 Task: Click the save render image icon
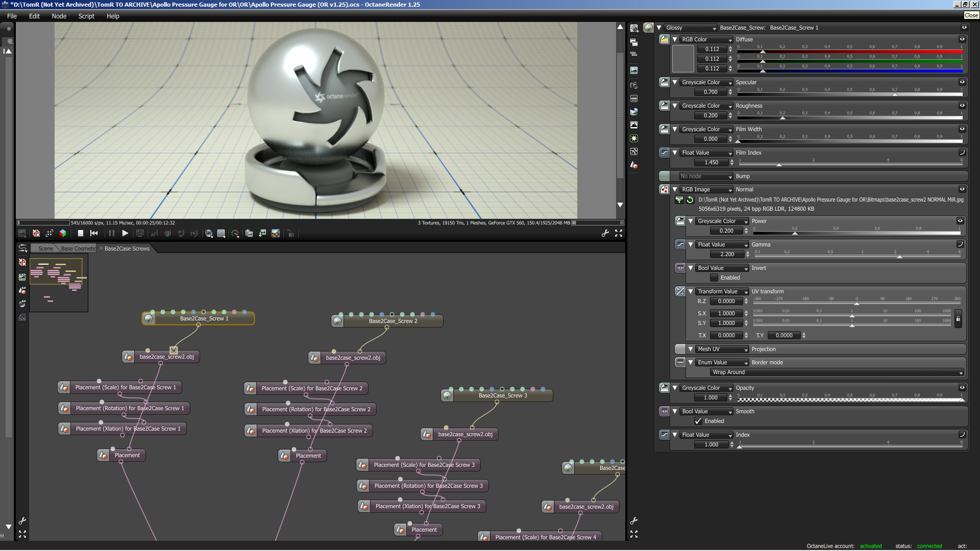[262, 234]
